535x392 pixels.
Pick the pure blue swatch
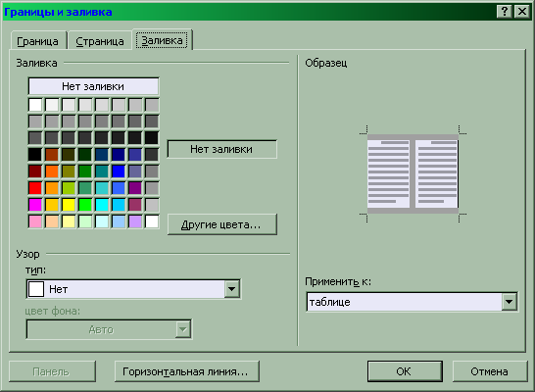click(119, 171)
